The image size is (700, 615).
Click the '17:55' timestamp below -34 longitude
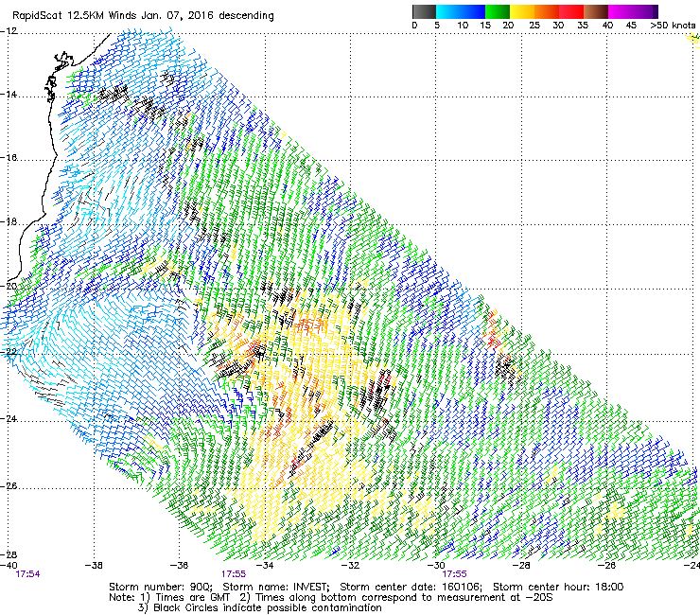(x=234, y=574)
